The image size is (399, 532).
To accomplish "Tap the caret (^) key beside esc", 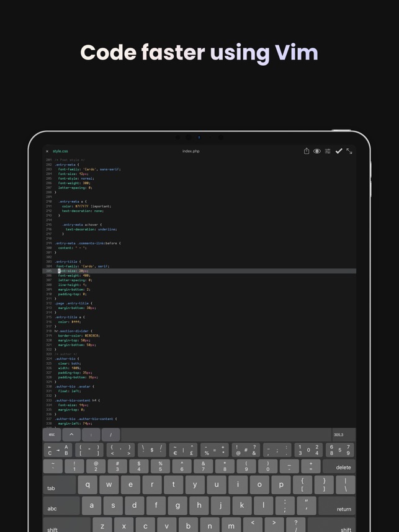I will tap(71, 435).
